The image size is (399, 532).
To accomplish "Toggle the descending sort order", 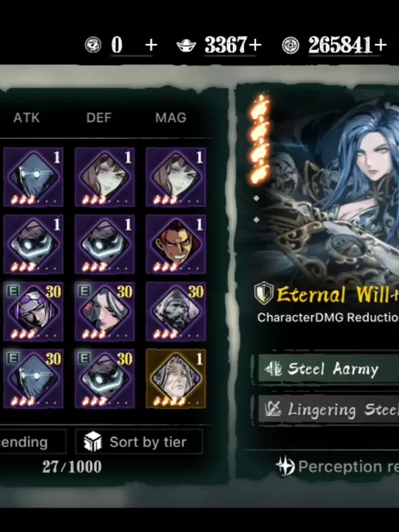I will [x=33, y=441].
